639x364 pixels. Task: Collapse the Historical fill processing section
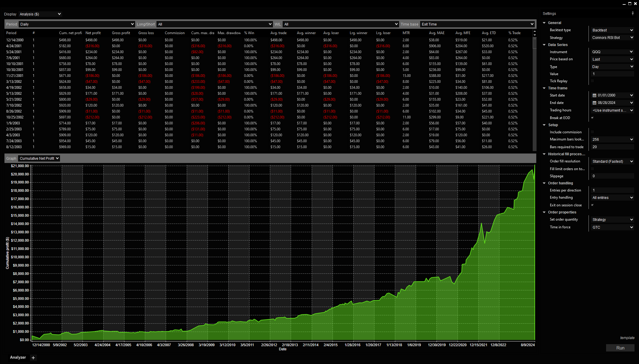coord(544,154)
